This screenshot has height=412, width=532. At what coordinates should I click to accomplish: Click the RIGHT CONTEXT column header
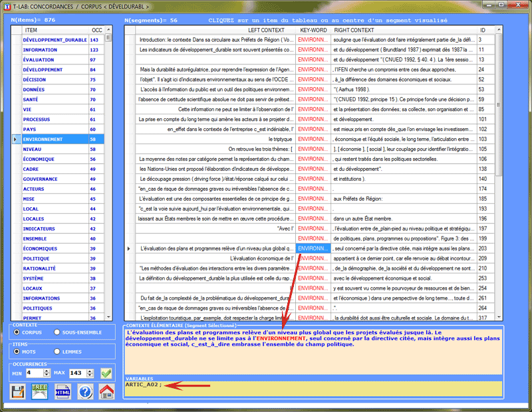pos(404,30)
